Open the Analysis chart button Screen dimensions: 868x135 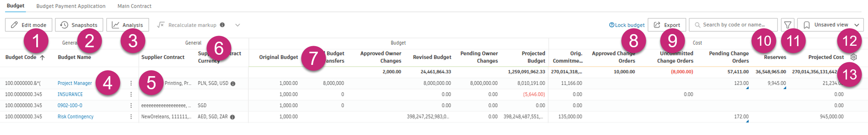click(x=128, y=25)
